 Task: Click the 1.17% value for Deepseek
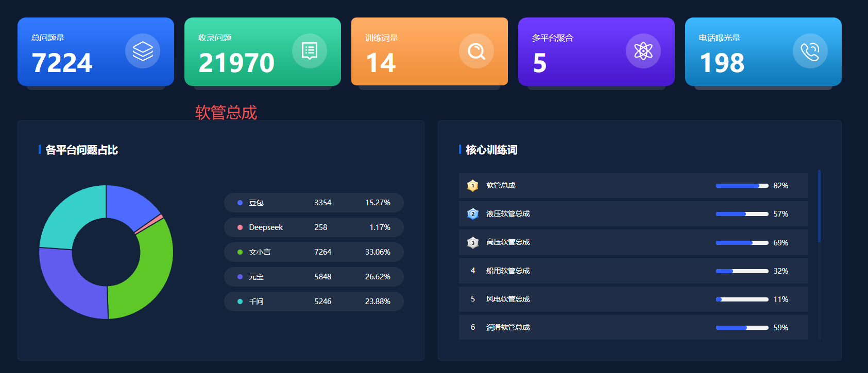point(380,227)
